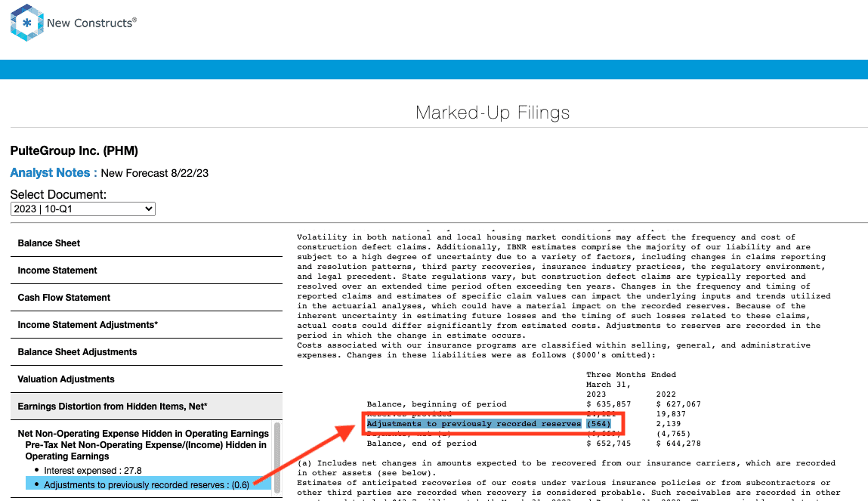Open the Valuation Adjustments section
The image size is (868, 501).
tap(146, 379)
